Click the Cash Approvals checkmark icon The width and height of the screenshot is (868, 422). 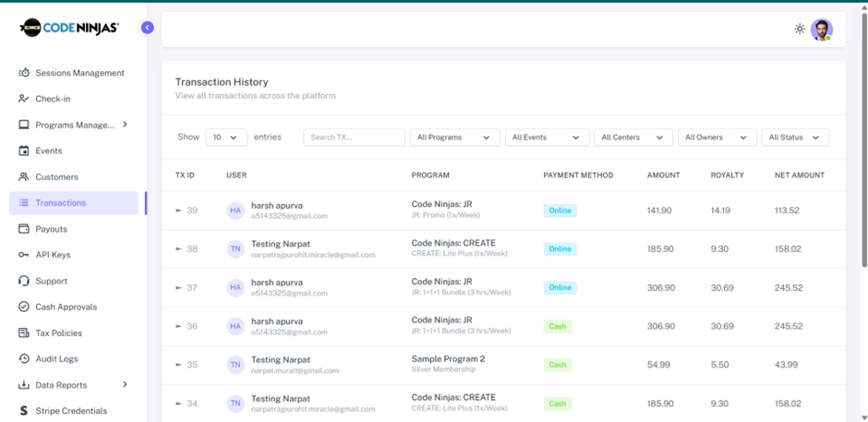click(x=24, y=307)
